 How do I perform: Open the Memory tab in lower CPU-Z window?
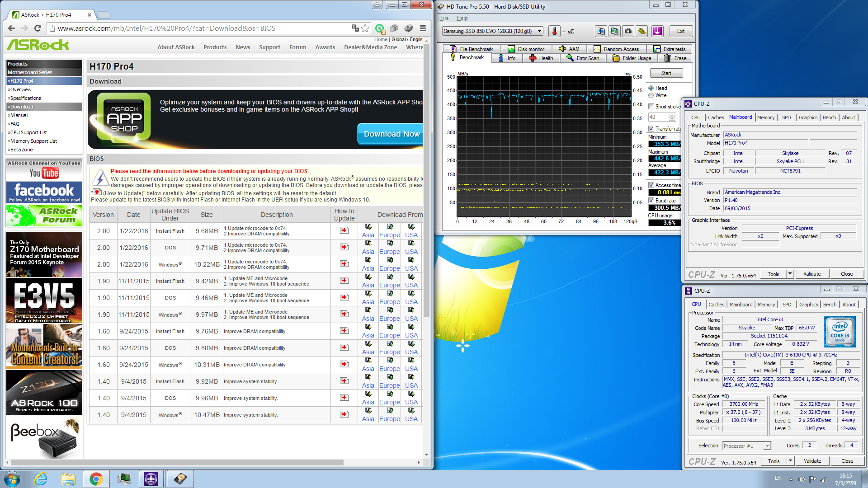[x=766, y=305]
